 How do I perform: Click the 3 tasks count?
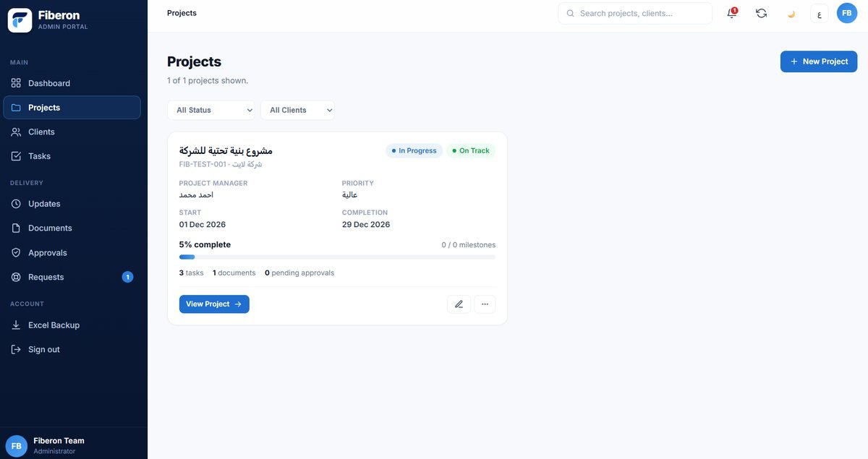[x=191, y=273]
